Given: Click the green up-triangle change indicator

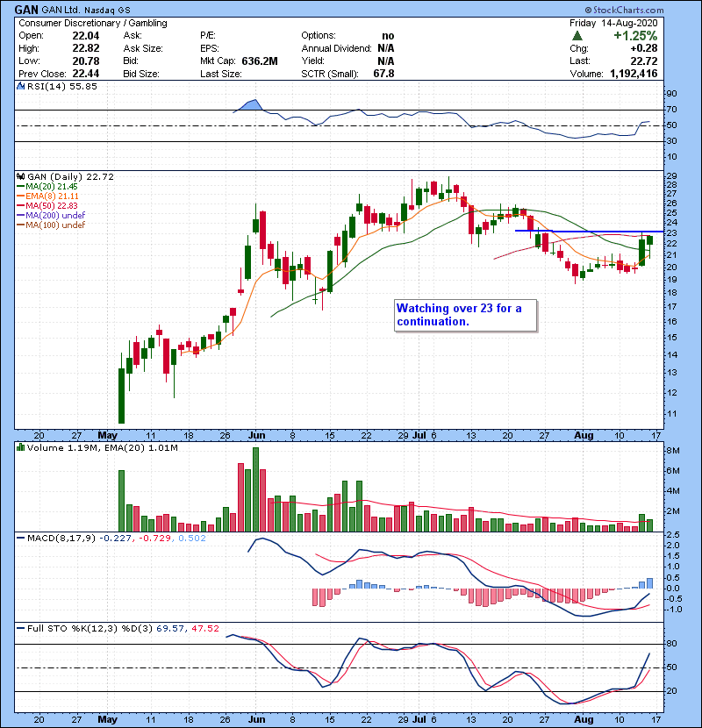Looking at the screenshot, I should coord(577,36).
